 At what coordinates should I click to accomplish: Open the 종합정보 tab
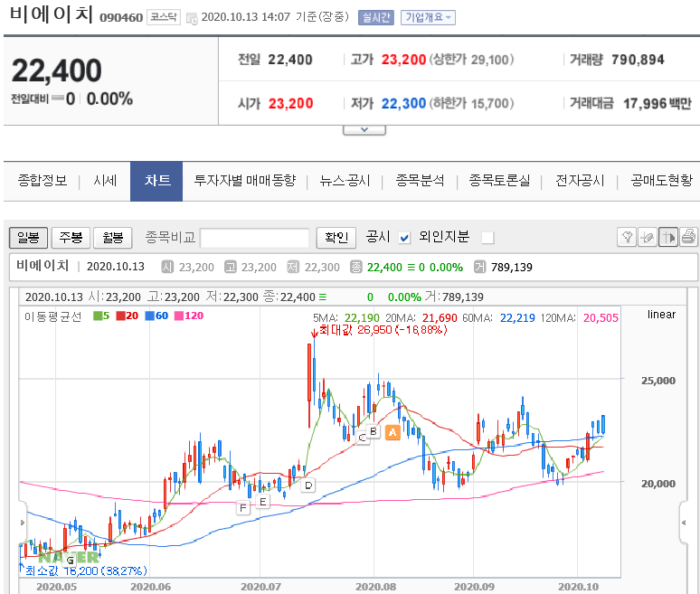tap(43, 181)
